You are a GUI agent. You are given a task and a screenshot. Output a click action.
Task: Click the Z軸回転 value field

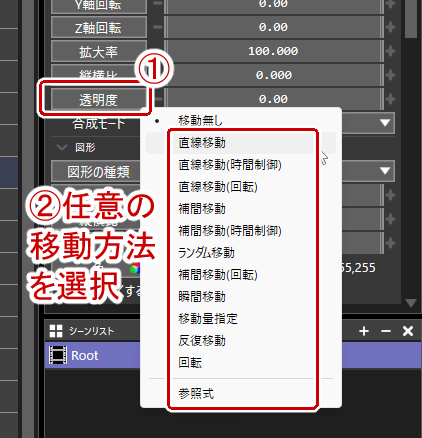pos(273,27)
